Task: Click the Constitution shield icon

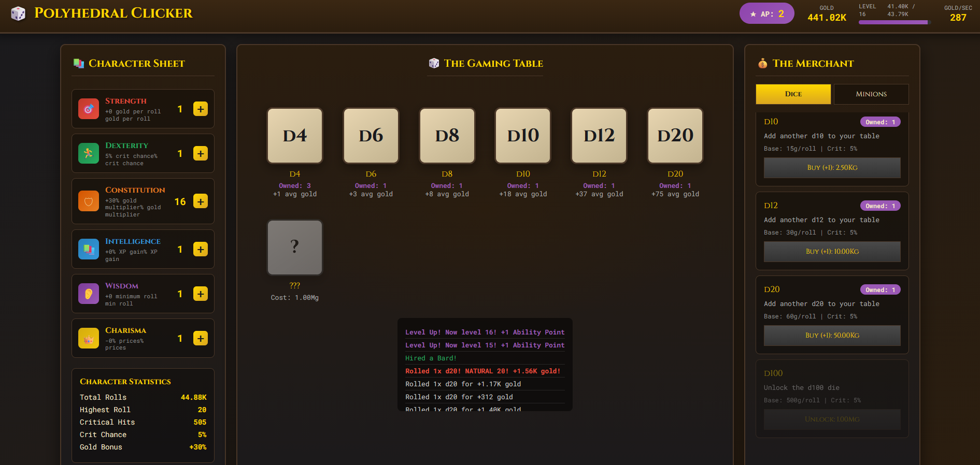Action: [89, 201]
